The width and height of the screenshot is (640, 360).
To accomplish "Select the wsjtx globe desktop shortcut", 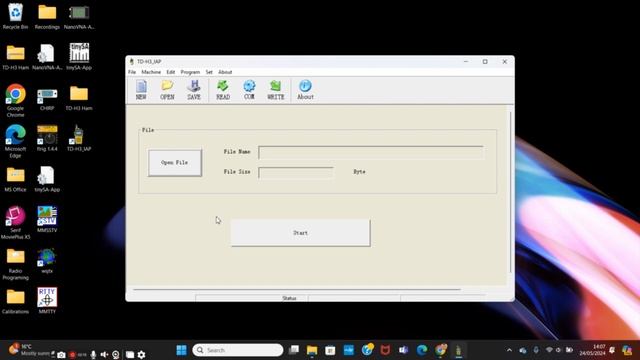I will [47, 260].
